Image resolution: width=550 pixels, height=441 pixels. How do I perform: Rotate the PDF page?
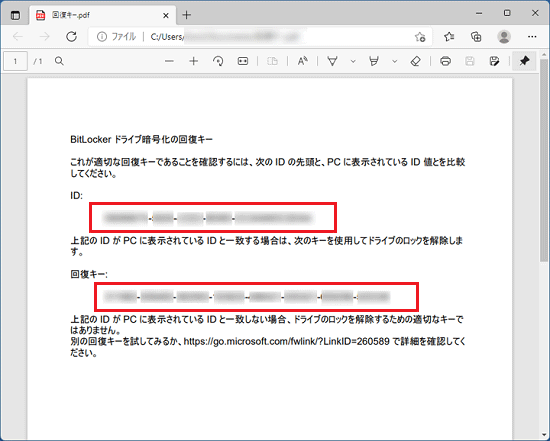click(218, 61)
